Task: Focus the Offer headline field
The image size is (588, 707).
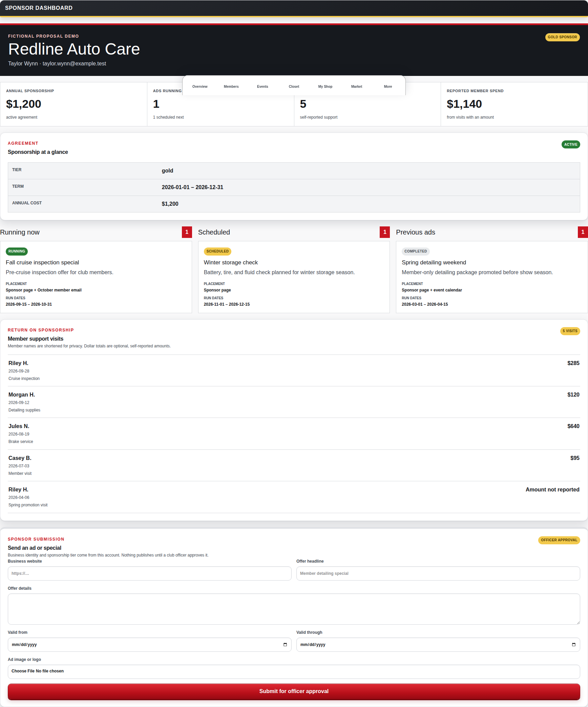Action: (438, 573)
